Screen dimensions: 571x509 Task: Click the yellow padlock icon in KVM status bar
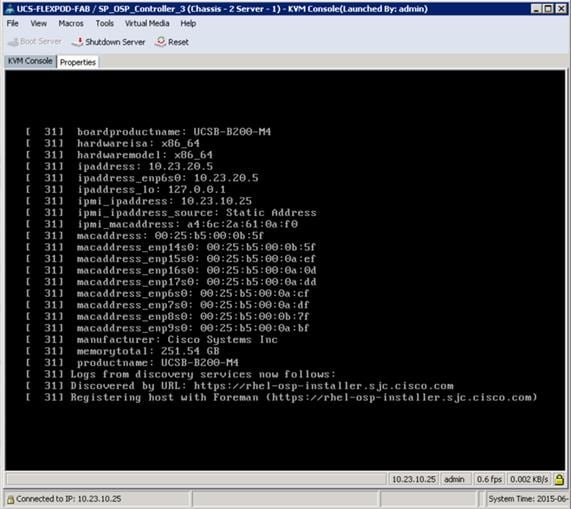point(559,479)
